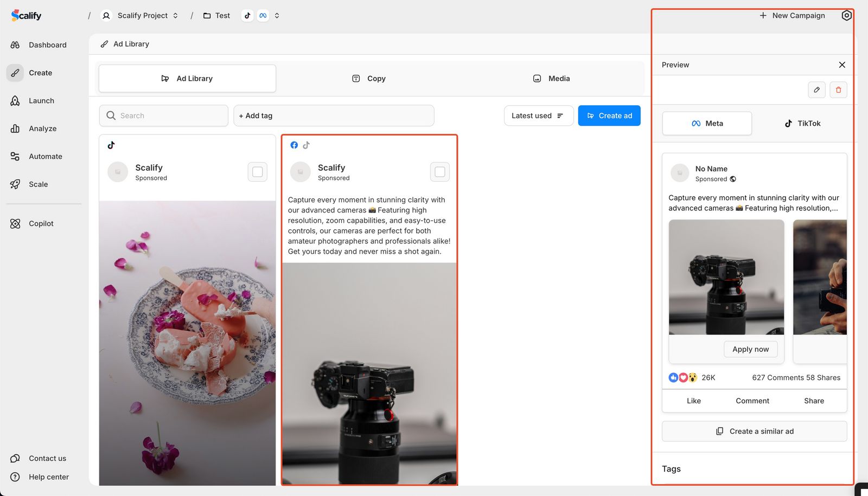Click the Scalify logo
The height and width of the screenshot is (496, 868).
(x=27, y=16)
